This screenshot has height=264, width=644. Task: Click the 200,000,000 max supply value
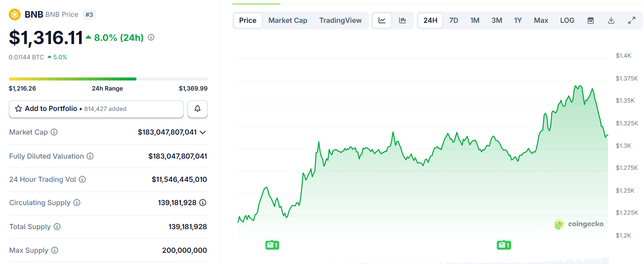click(x=185, y=250)
